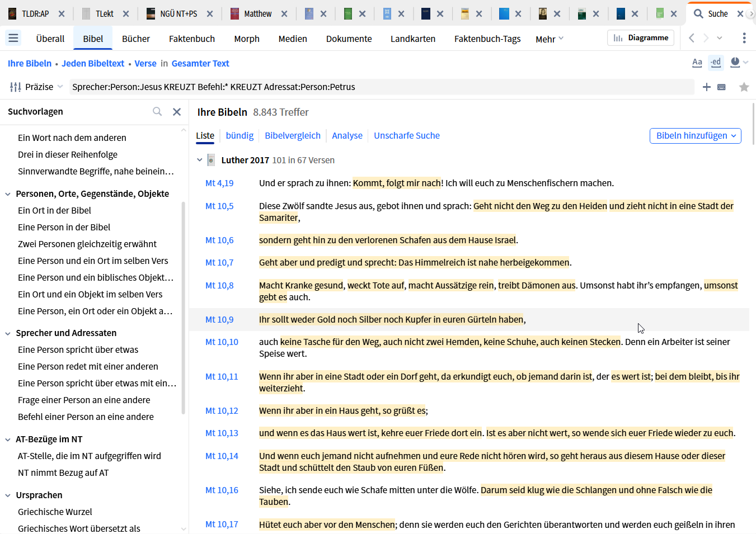Screen dimensions: 756x534
Task: Switch to the bündig results view
Action: (x=240, y=135)
